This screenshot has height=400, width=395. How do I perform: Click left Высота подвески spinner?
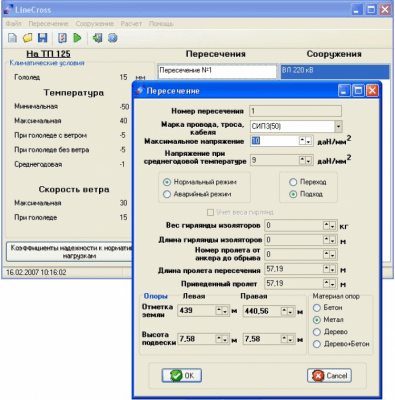click(222, 339)
